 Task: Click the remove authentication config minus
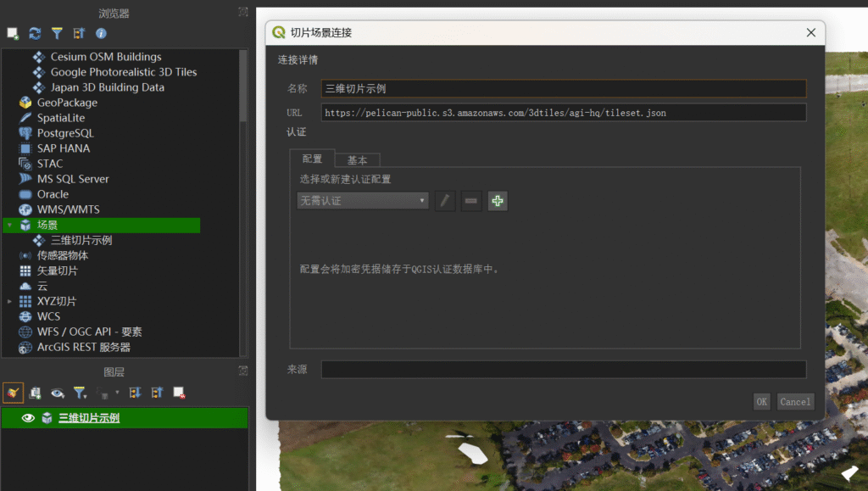point(471,201)
